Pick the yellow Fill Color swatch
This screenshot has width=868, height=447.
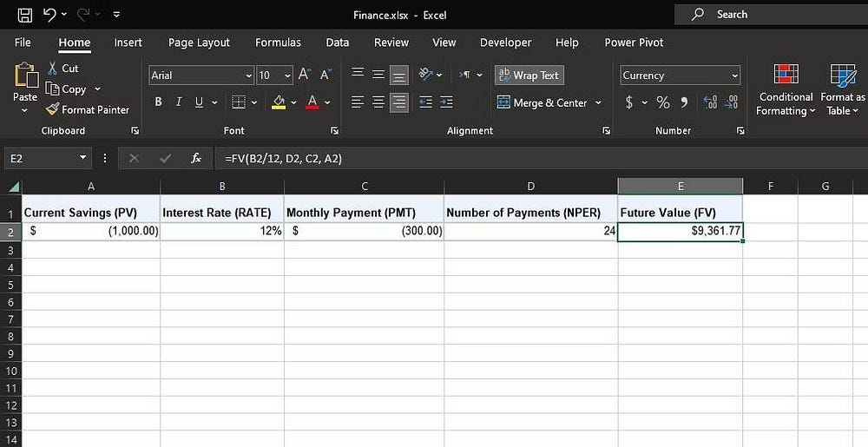pos(279,102)
